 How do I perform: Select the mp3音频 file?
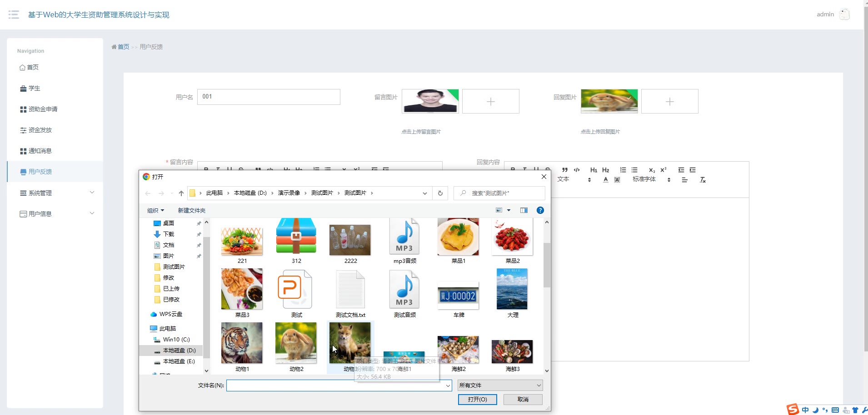404,241
